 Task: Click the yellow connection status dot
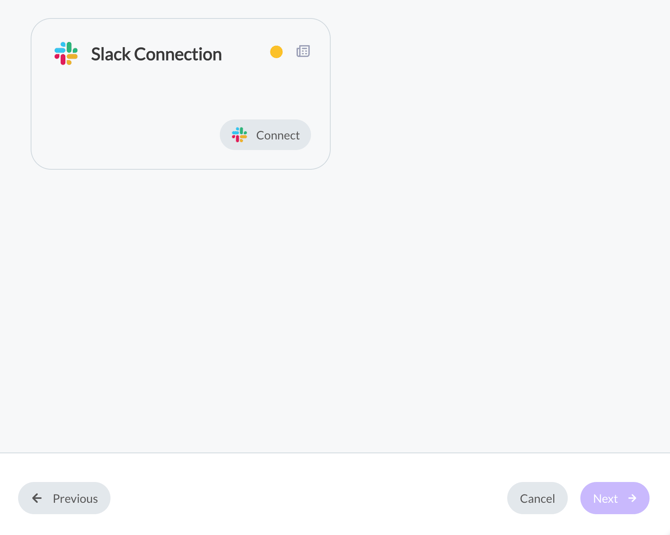(276, 52)
